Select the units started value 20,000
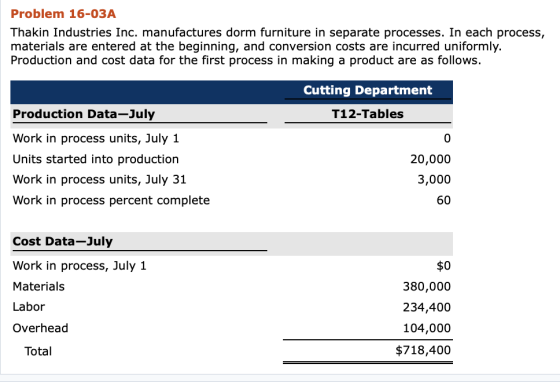The width and height of the screenshot is (560, 382). click(430, 159)
